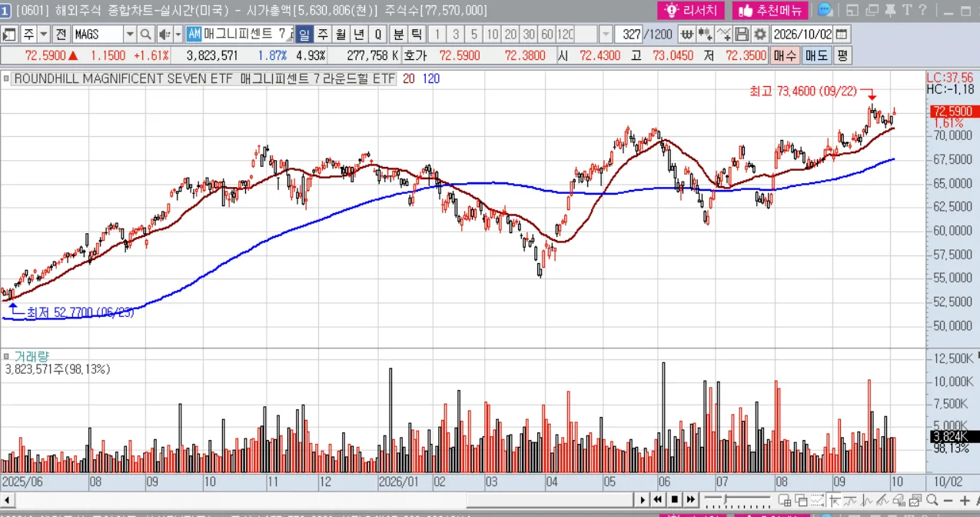Click the pushpin always-on-top icon
This screenshot has width=980, height=517.
889,10
